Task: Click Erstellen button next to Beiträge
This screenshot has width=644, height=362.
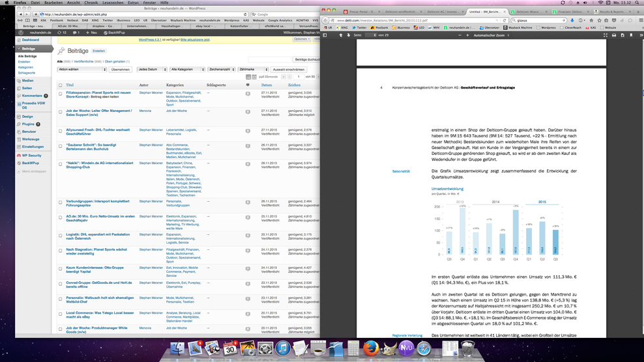Action: tap(98, 51)
